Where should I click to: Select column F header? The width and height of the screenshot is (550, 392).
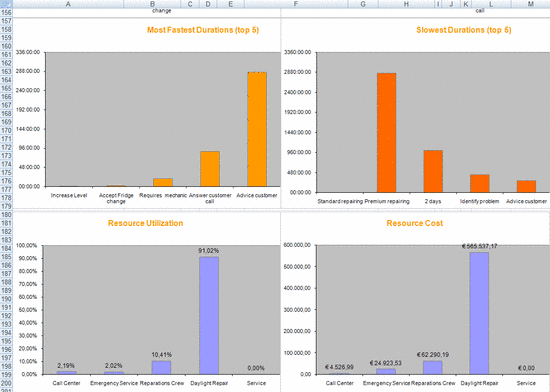(x=296, y=4)
